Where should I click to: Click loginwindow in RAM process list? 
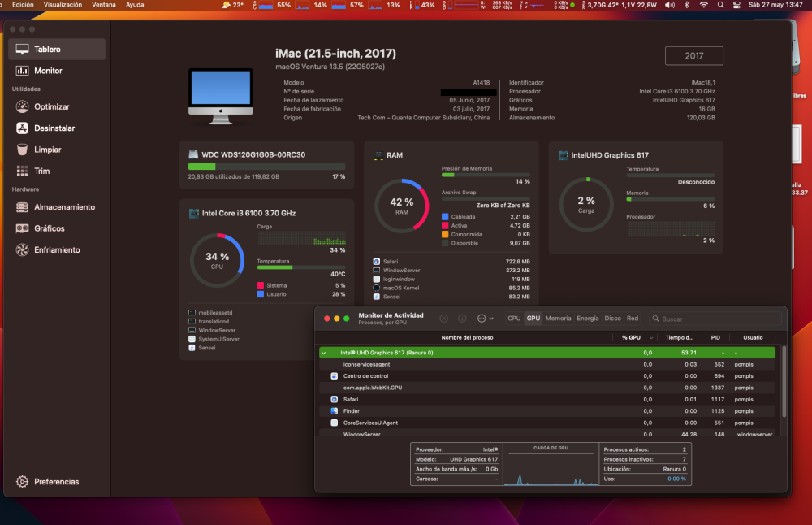tap(399, 279)
